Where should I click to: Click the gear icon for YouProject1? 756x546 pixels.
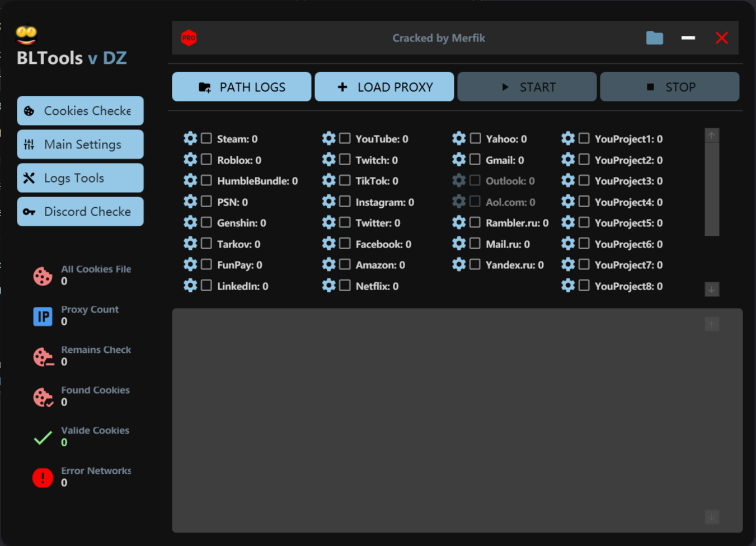pos(568,138)
